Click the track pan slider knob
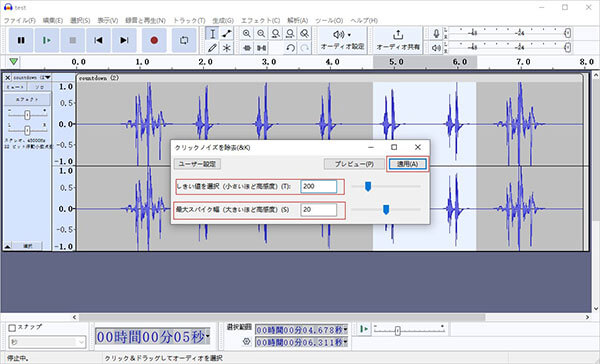The height and width of the screenshot is (364, 600). point(27,130)
